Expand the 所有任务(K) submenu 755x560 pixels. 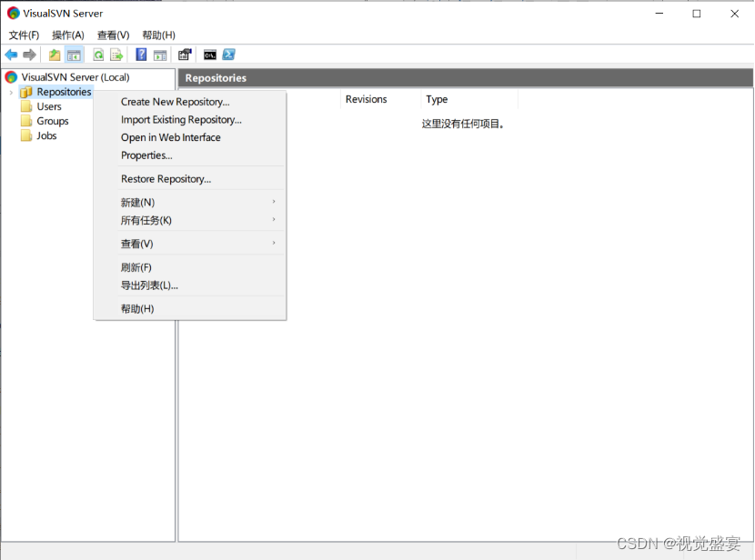tap(190, 220)
